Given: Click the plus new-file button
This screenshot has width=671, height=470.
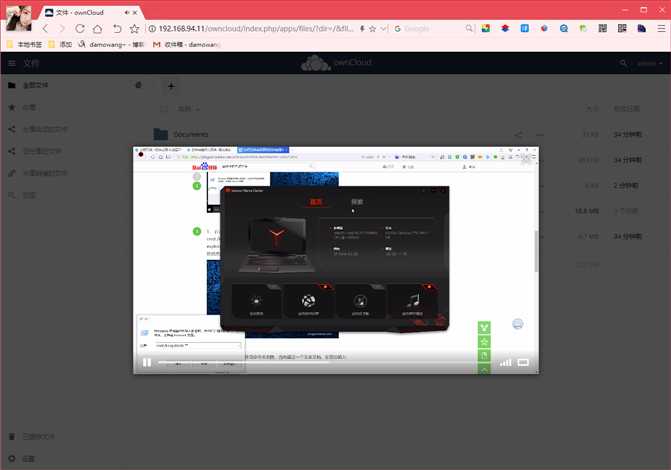Looking at the screenshot, I should pos(171,86).
